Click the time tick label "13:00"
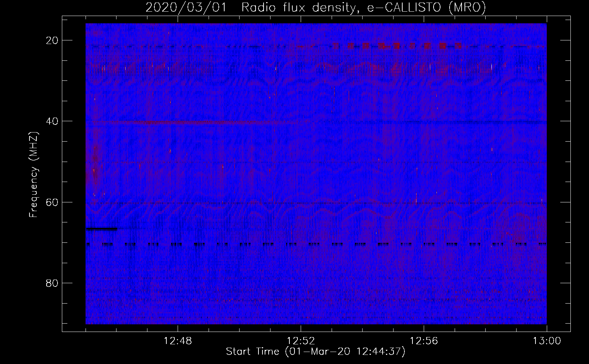589x364 pixels. 547,341
